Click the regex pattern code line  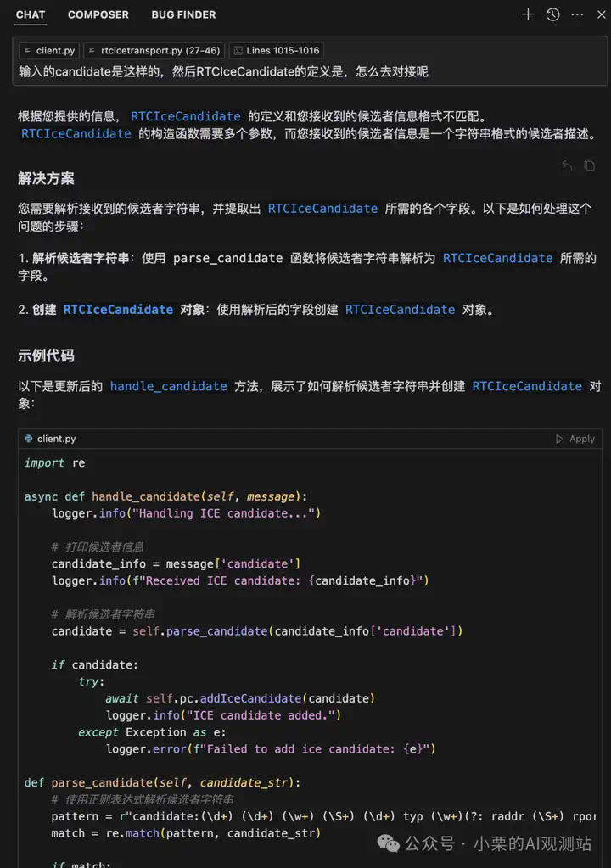324,816
